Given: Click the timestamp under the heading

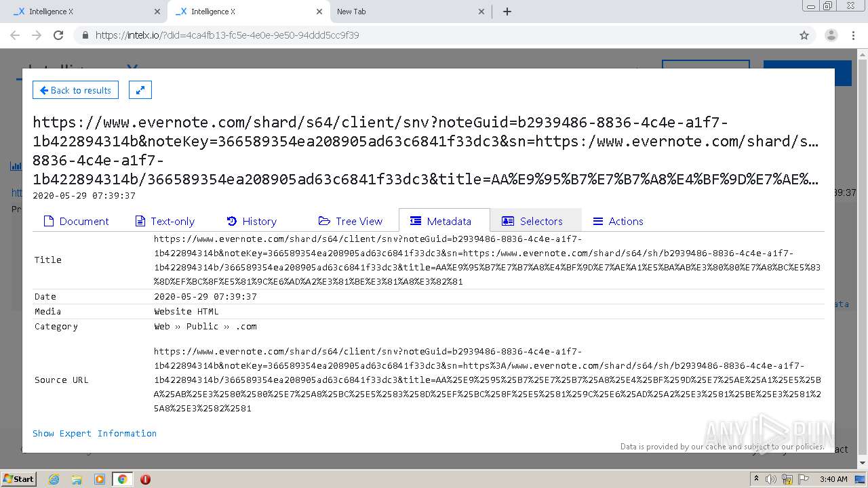Looking at the screenshot, I should tap(84, 196).
